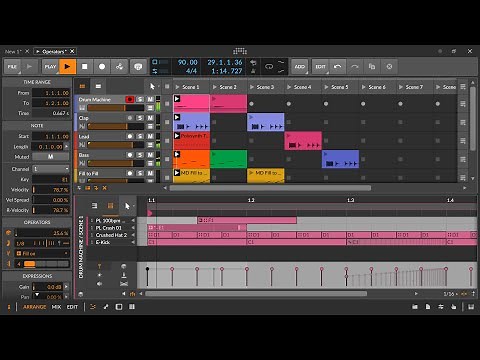Open the Channel dropdown

point(51,169)
